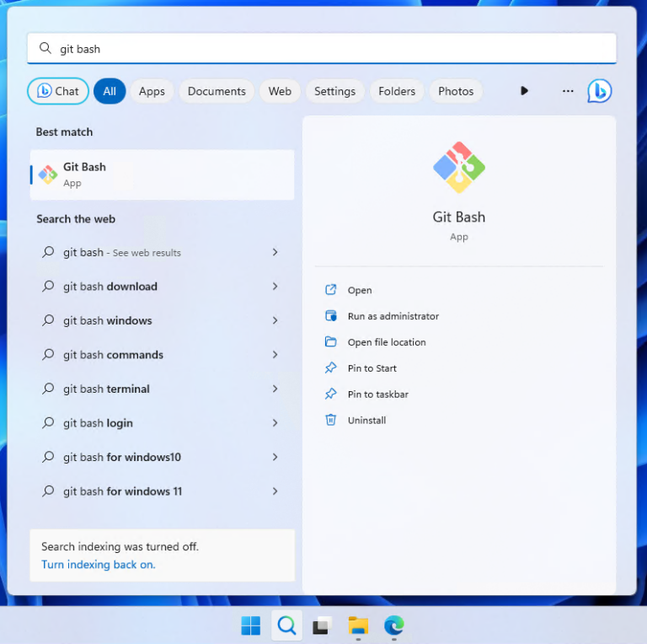Click the shield icon beside Run as administrator
This screenshot has width=647, height=644.
(x=331, y=316)
